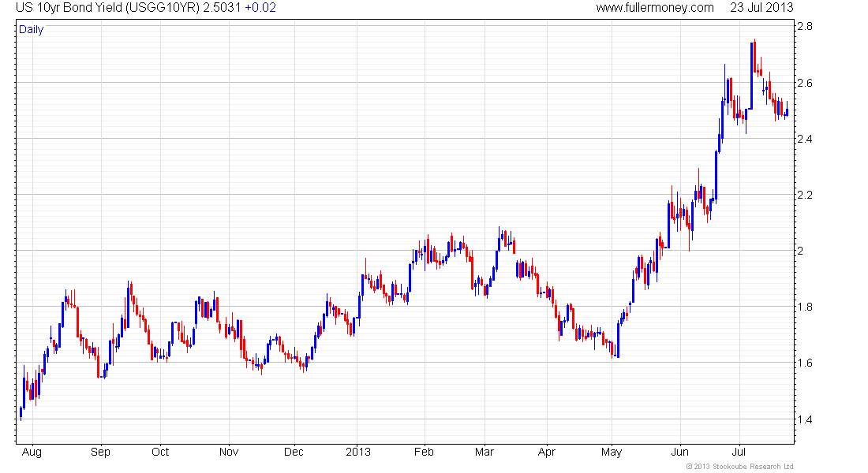Click the 2.4 y-axis label
868x473 pixels.
click(x=805, y=139)
